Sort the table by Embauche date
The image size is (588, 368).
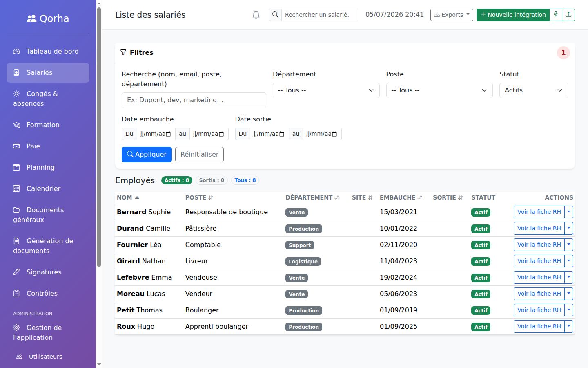pyautogui.click(x=401, y=197)
